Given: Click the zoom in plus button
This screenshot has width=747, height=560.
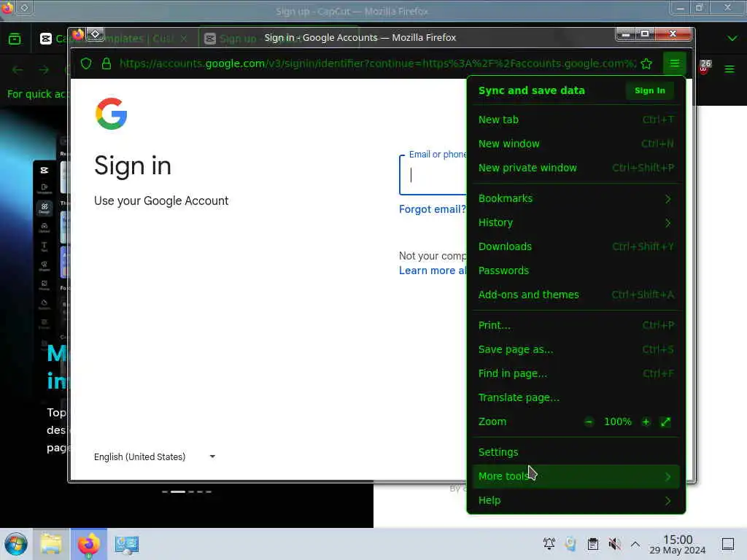Looking at the screenshot, I should click(646, 422).
